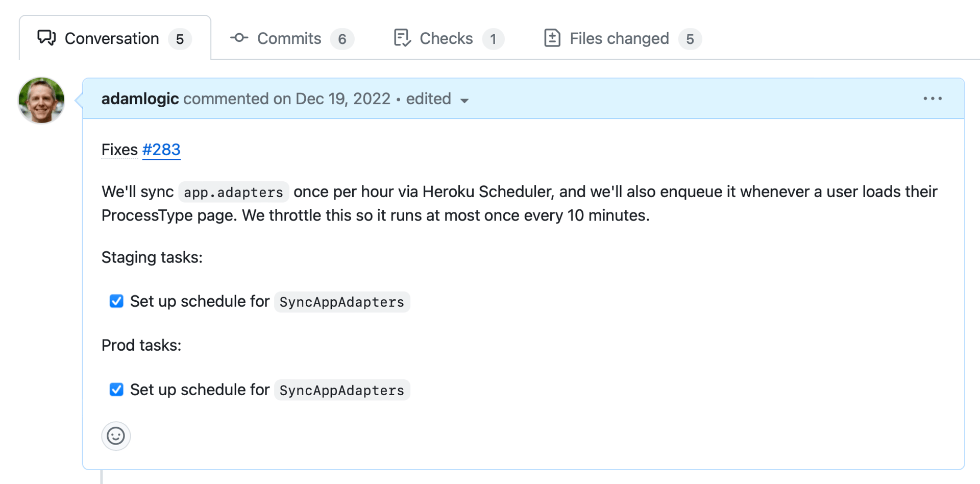This screenshot has width=980, height=484.
Task: Open the smiley emoji reaction picker
Action: 116,436
